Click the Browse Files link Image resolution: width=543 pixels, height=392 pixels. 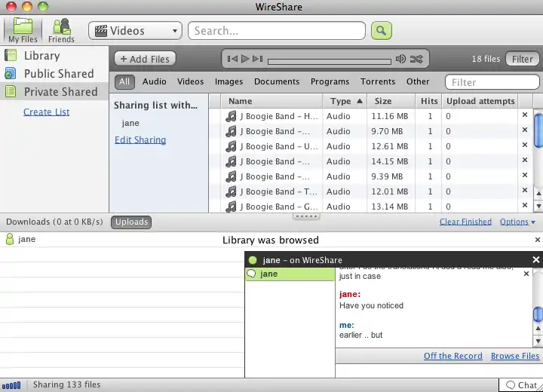[515, 356]
